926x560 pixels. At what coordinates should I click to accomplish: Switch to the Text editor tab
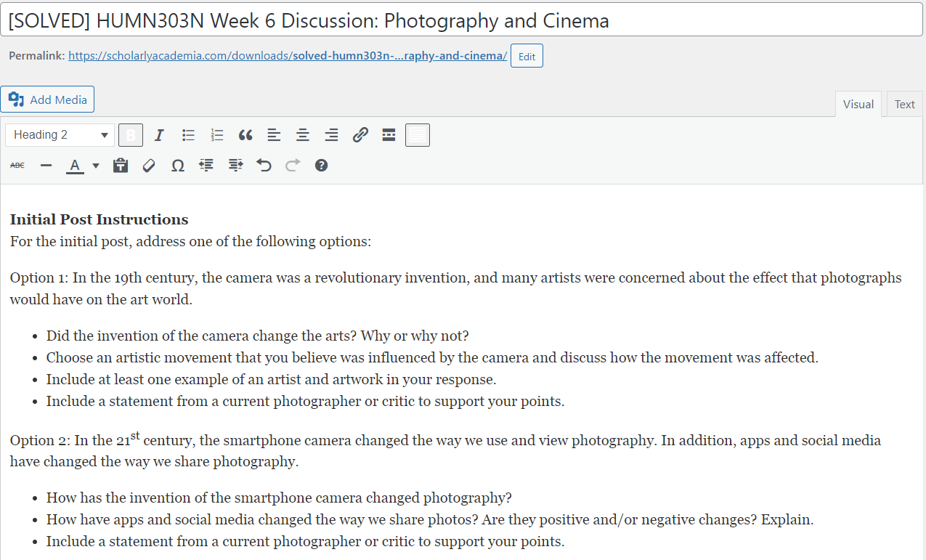point(904,104)
